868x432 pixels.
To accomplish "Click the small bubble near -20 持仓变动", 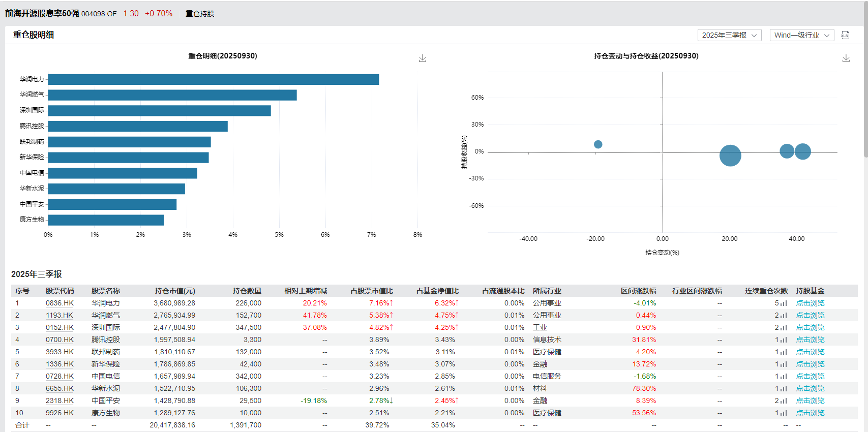I will [598, 144].
